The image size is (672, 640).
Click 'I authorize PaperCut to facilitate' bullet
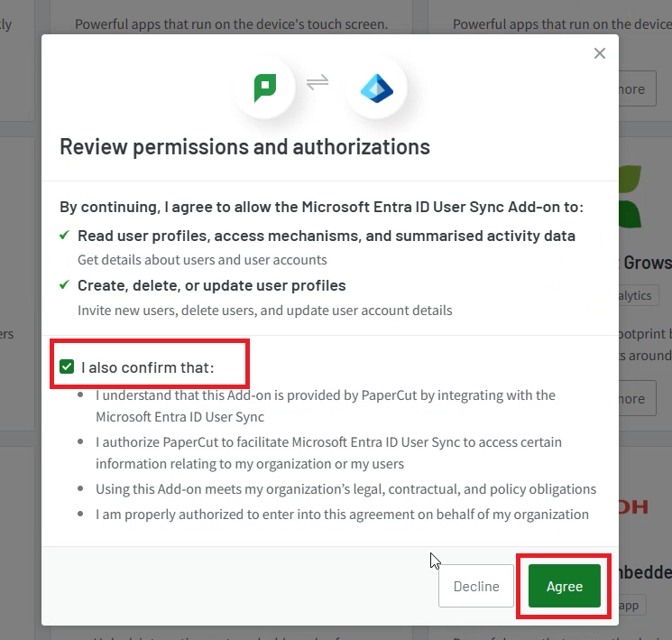[x=328, y=453]
